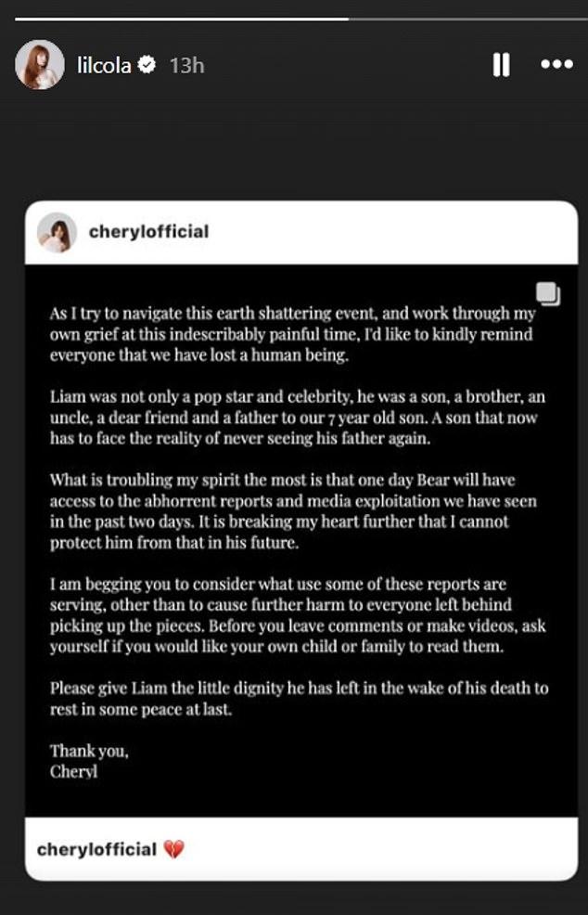Click the broken heart emoji in caption
The width and height of the screenshot is (588, 915).
[173, 849]
